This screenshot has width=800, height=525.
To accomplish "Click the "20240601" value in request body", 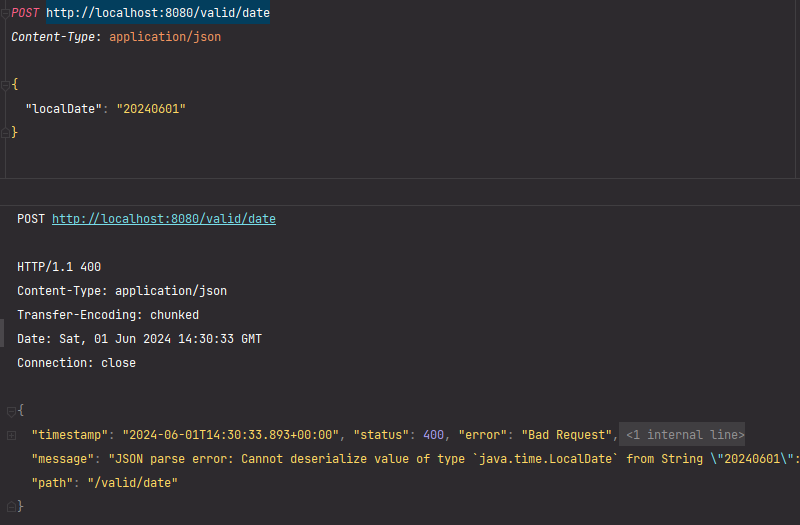I will 151,109.
